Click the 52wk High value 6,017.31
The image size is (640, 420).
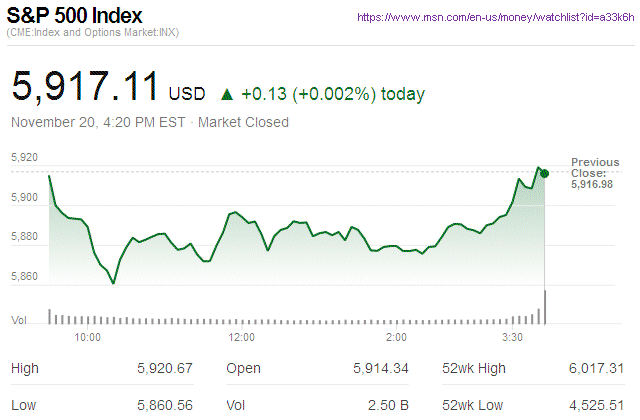594,369
